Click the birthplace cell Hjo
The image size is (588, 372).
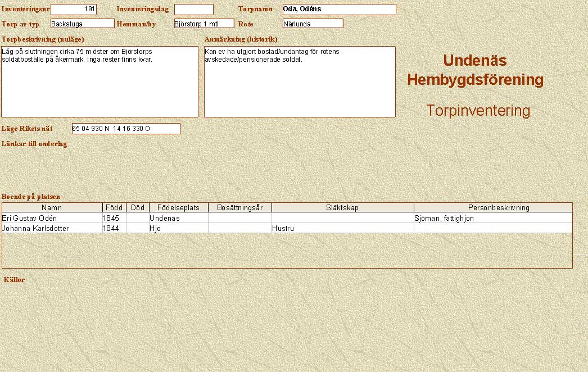pyautogui.click(x=178, y=229)
